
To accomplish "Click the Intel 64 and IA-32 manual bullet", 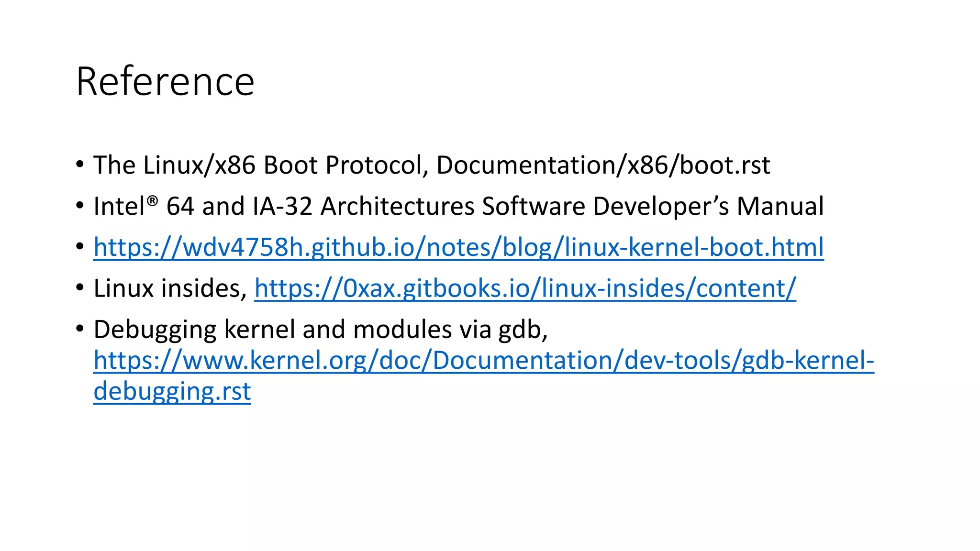I will (458, 206).
